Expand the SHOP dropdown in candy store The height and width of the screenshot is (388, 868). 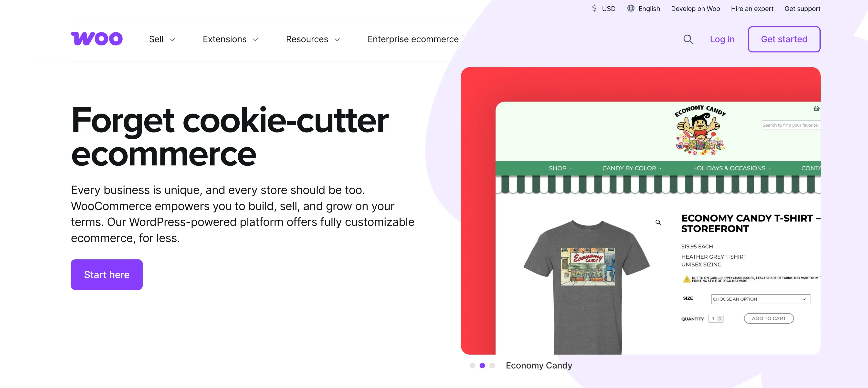coord(571,168)
